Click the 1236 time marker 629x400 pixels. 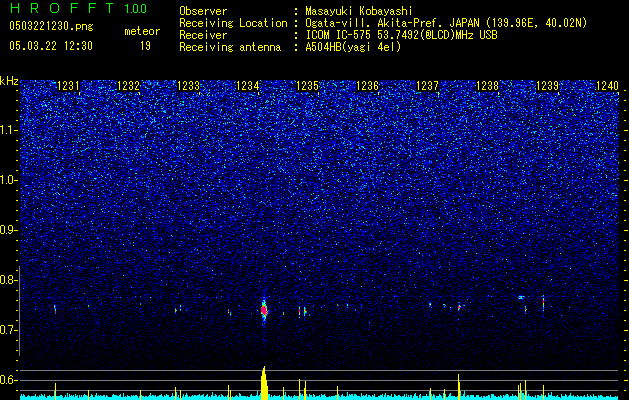367,86
